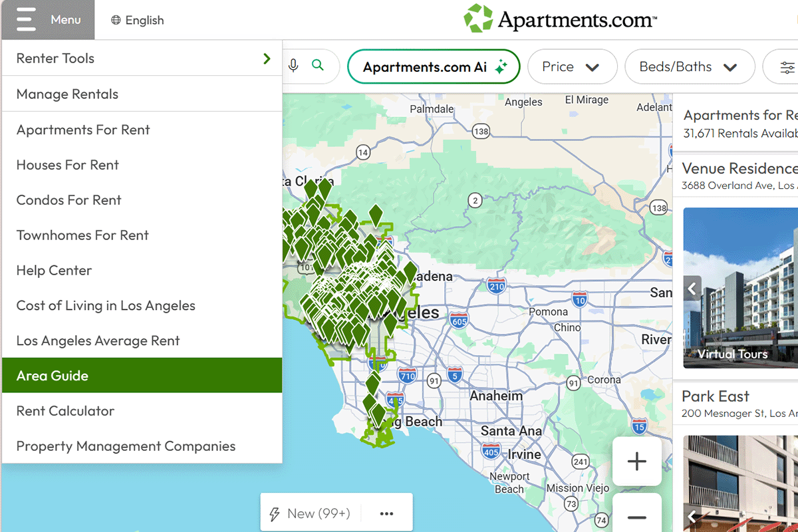
Task: Expand the Beds/Baths filter dropdown
Action: point(690,66)
